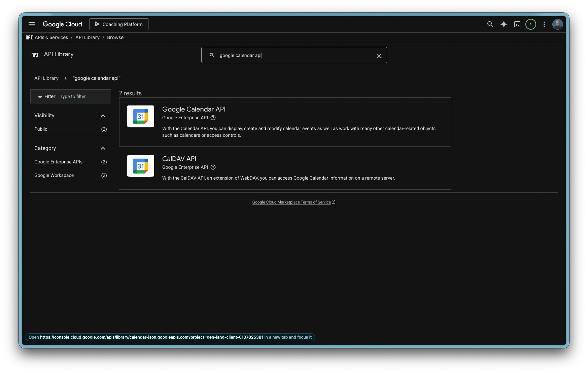This screenshot has height=373, width=588.
Task: Open the Coaching Platform project selector
Action: (x=119, y=24)
